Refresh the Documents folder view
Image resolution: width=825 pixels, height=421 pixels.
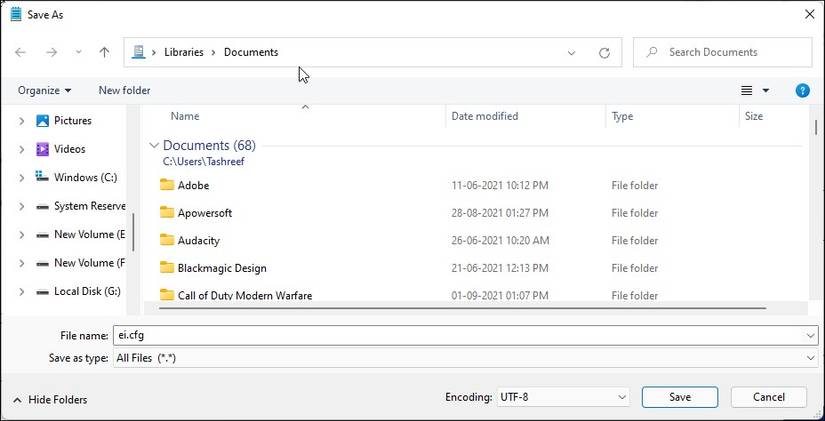[604, 52]
